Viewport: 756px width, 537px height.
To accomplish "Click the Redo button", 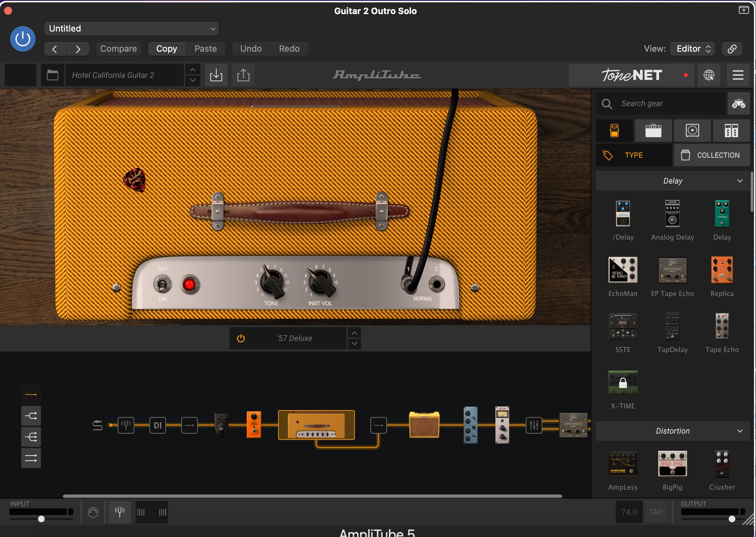I will pos(289,49).
